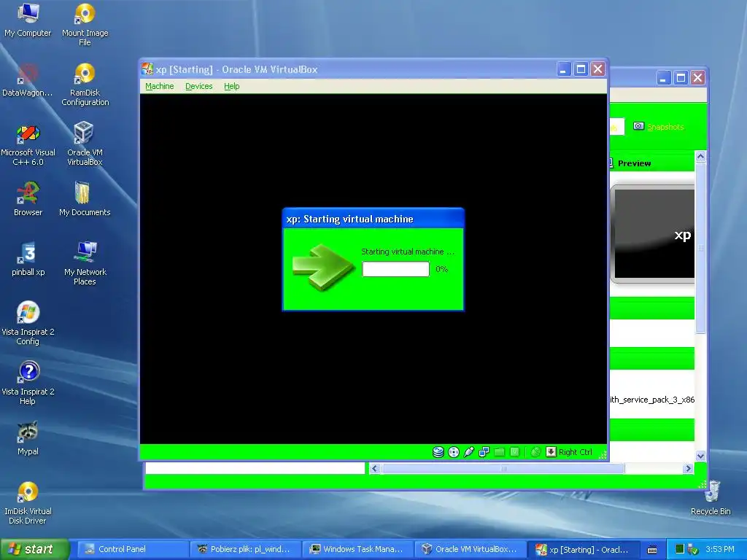Click the 0% progress label

coord(441,269)
